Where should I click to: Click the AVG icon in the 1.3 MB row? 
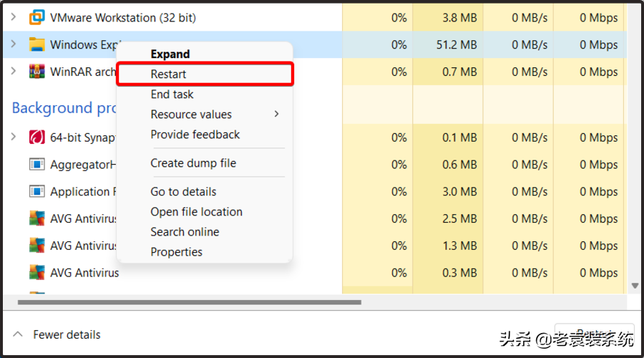point(37,246)
